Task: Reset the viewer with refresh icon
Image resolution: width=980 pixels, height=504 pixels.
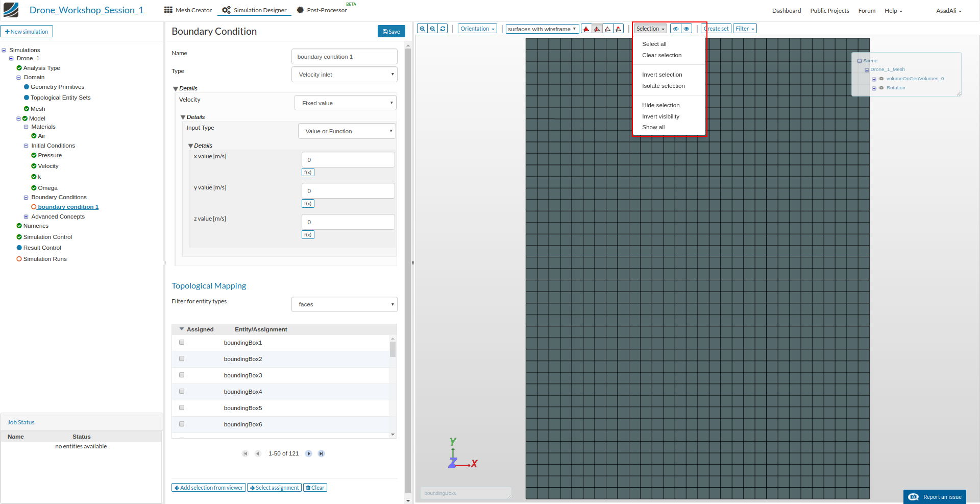Action: point(443,29)
